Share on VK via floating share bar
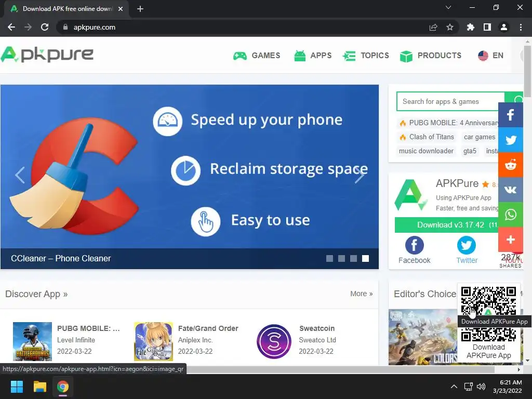 (x=511, y=190)
